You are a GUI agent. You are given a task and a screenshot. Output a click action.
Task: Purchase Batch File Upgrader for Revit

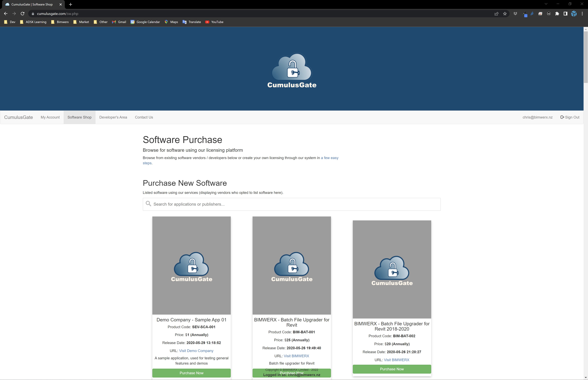(292, 373)
